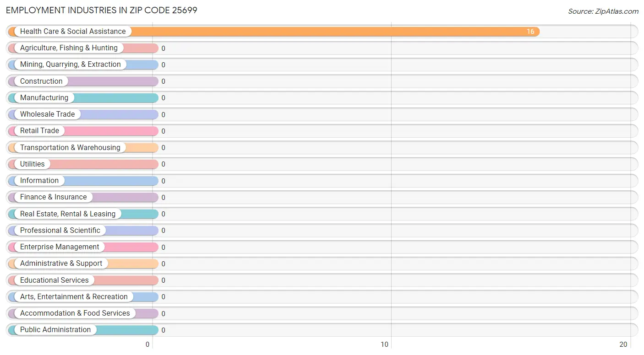Click the axis tick label 10
This screenshot has width=644, height=355.
click(x=385, y=344)
